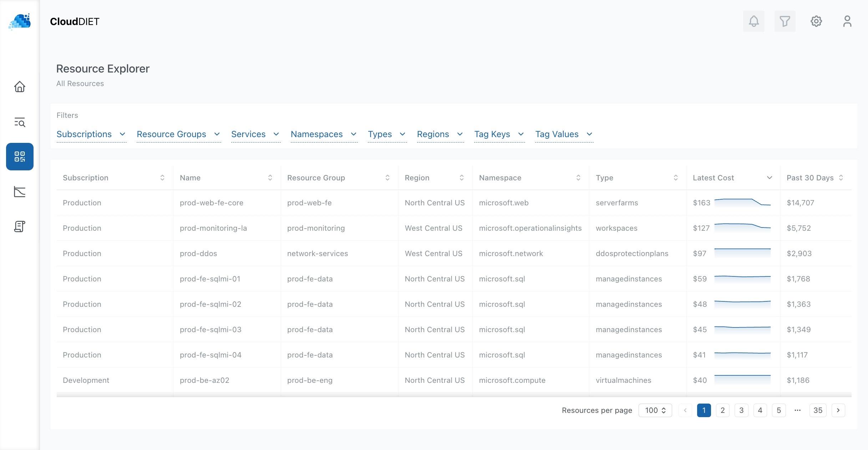Expand the Resource Groups filter dropdown
The image size is (868, 450).
178,134
